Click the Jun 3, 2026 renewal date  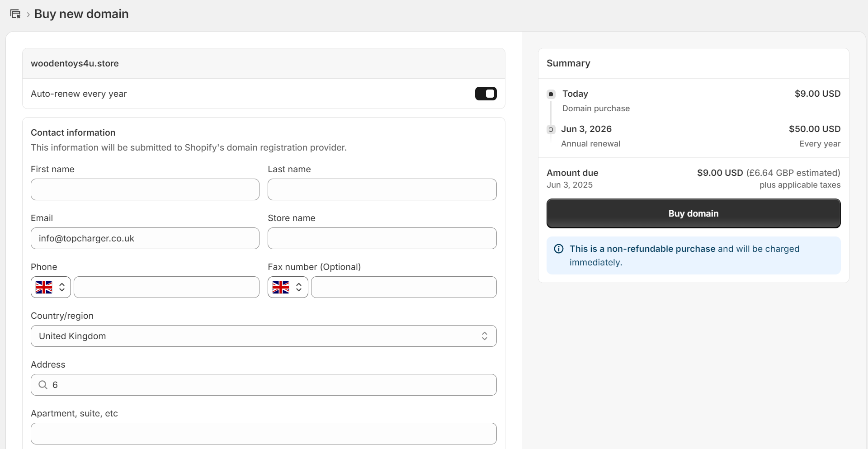click(x=586, y=129)
